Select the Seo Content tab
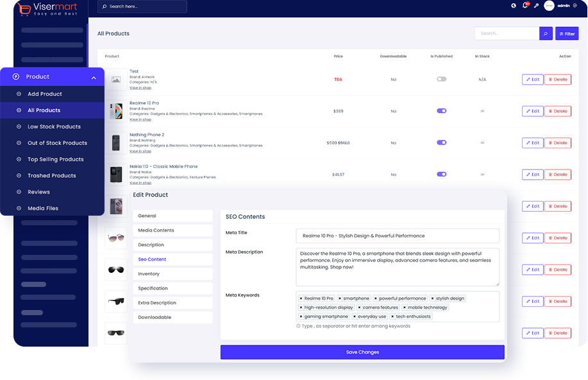The image size is (588, 380). coord(172,259)
